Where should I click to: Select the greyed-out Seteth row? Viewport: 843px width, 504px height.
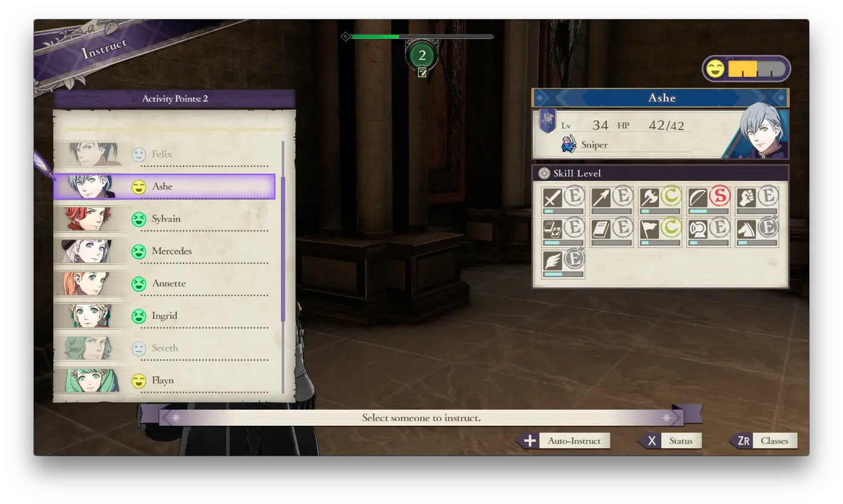(x=164, y=349)
